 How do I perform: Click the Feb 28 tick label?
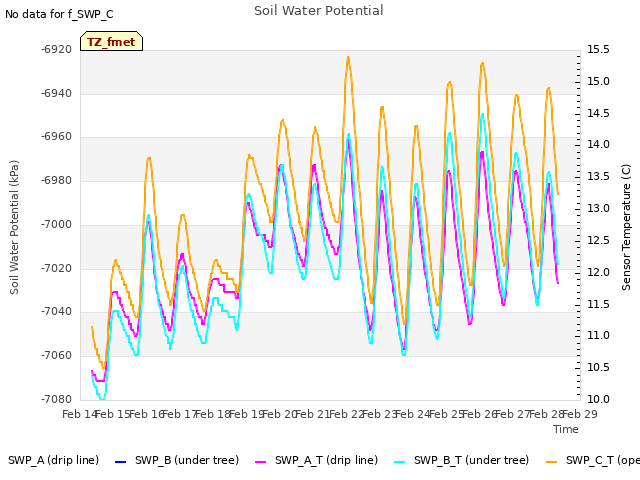click(x=546, y=414)
